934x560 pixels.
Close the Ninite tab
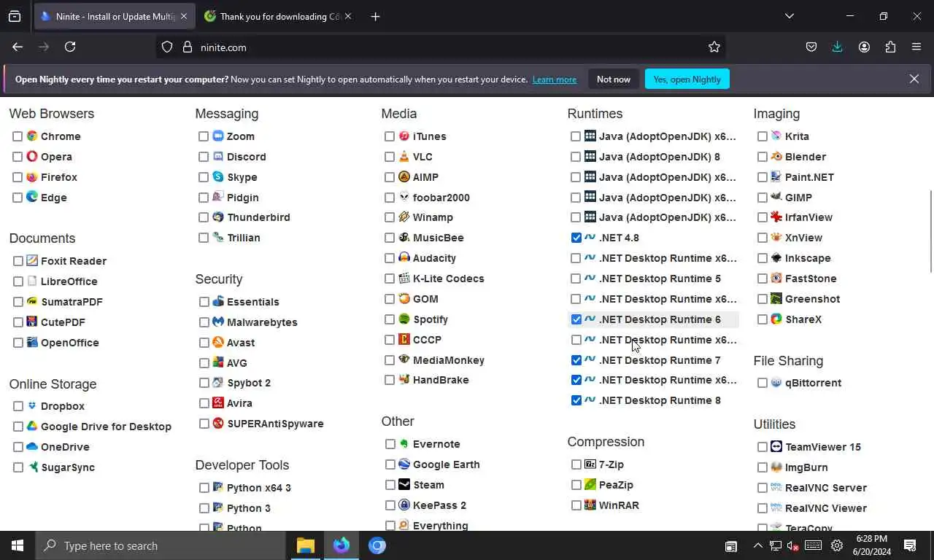pos(183,16)
